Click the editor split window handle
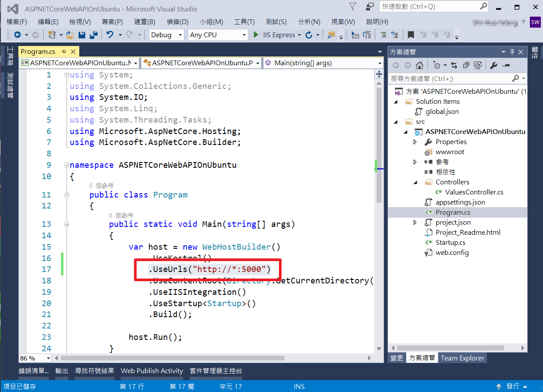 [379, 74]
